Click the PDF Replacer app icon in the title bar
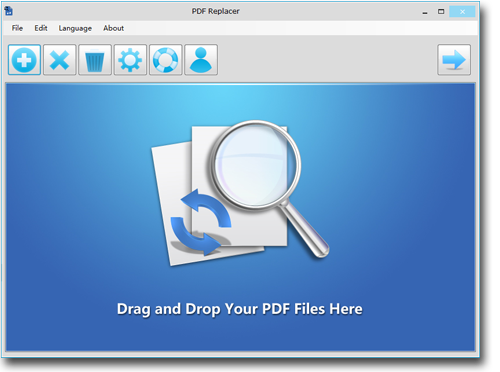 point(9,11)
